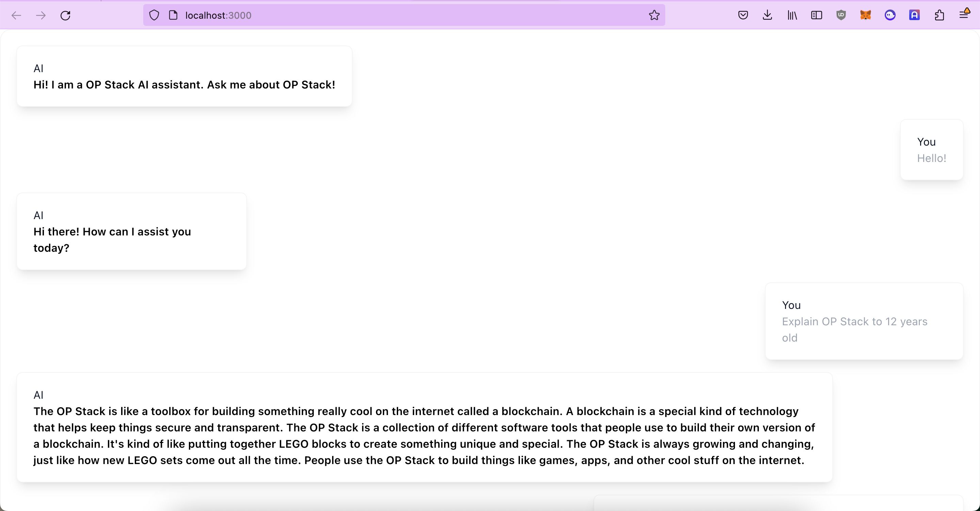The height and width of the screenshot is (511, 980).
Task: Toggle the sidebar panel icon
Action: [x=817, y=15]
